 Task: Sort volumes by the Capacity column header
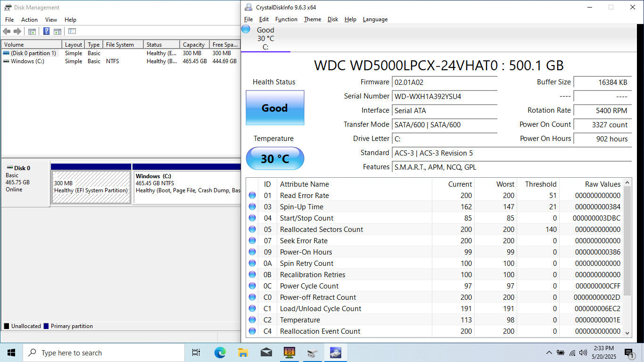click(x=194, y=45)
